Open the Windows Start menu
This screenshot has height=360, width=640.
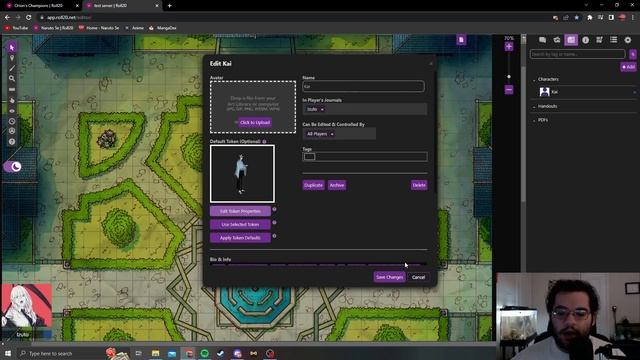(8, 353)
